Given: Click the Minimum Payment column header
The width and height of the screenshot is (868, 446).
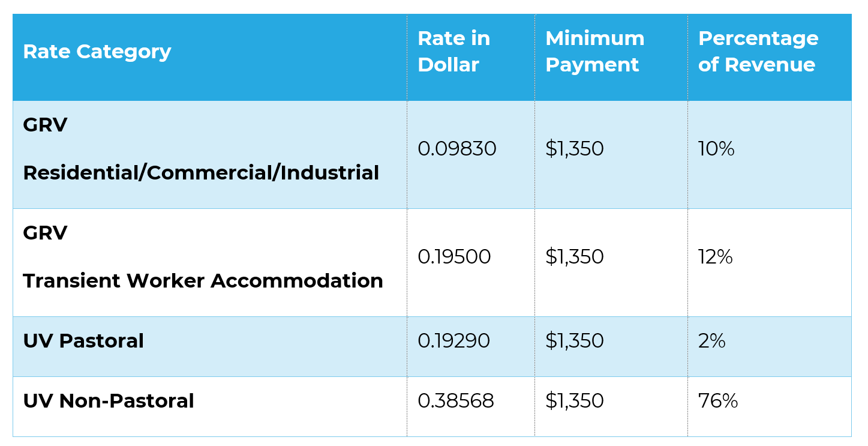Looking at the screenshot, I should click(x=595, y=52).
